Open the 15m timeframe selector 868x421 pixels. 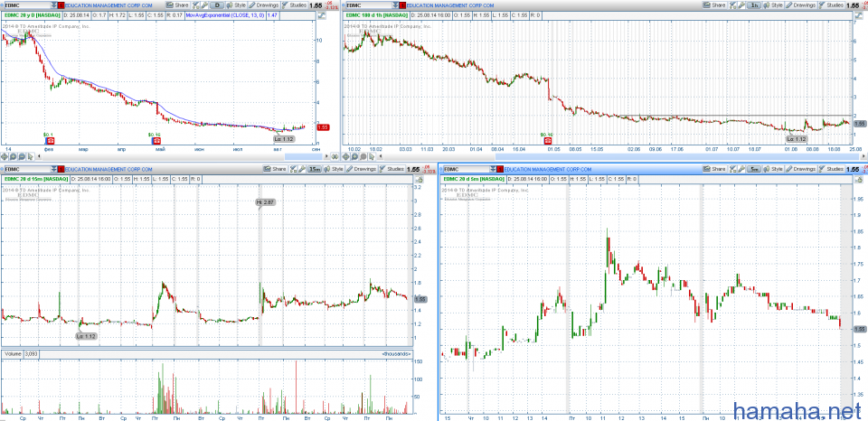(x=315, y=169)
